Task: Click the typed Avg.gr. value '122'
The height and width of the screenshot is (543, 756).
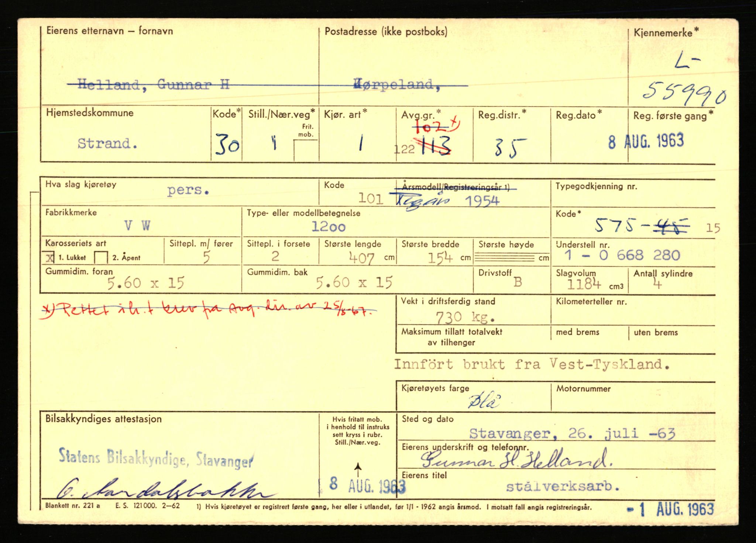Action: coord(404,149)
